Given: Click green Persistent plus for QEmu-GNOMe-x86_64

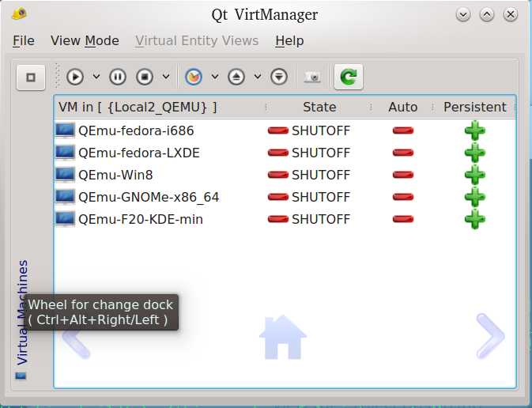Looking at the screenshot, I should point(475,197).
